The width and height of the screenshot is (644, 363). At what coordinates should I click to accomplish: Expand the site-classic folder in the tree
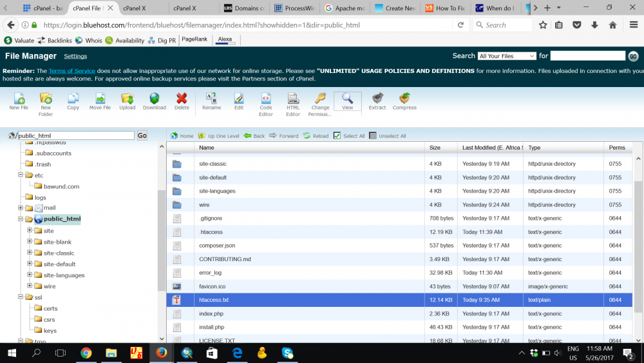(x=30, y=253)
